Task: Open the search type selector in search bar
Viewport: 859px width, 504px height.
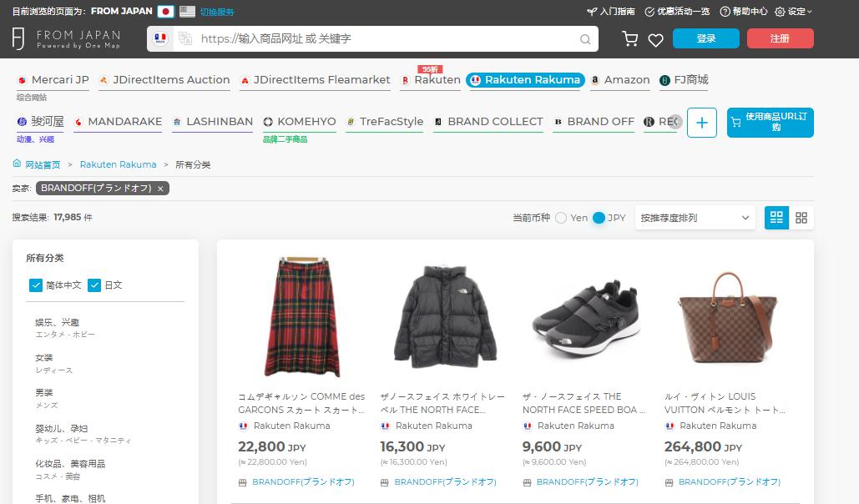Action: [160, 39]
